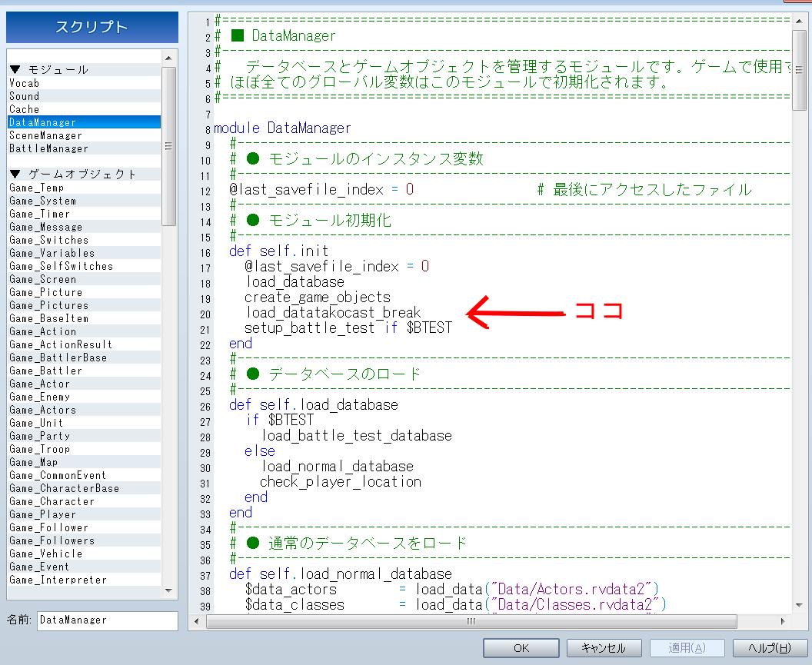Viewport: 812px width, 665px height.
Task: Select Game_SelfSwitches script
Action: 85,266
